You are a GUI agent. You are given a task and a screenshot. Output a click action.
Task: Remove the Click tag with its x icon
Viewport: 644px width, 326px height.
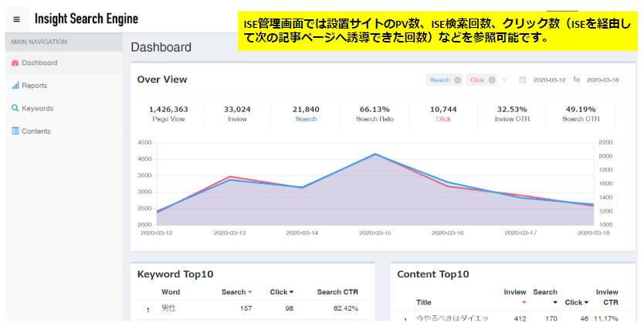pyautogui.click(x=492, y=80)
